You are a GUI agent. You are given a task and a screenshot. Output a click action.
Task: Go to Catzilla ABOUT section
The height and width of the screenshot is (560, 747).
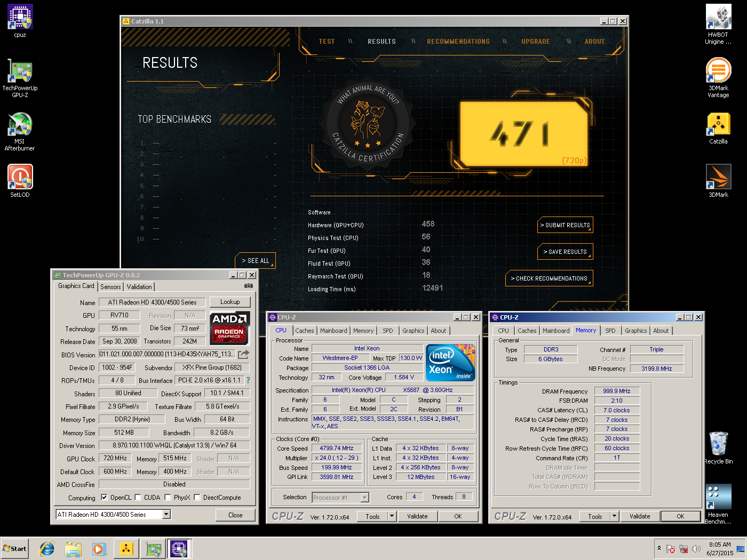pyautogui.click(x=594, y=42)
